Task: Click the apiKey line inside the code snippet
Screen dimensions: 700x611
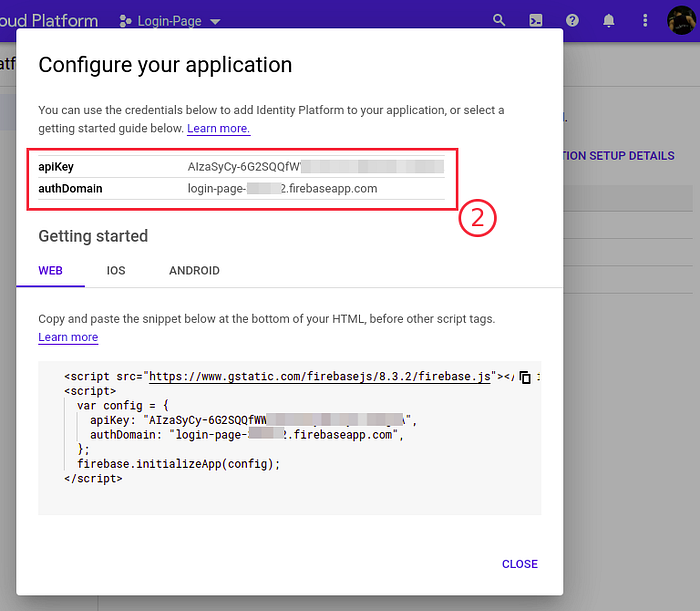Action: tap(253, 420)
